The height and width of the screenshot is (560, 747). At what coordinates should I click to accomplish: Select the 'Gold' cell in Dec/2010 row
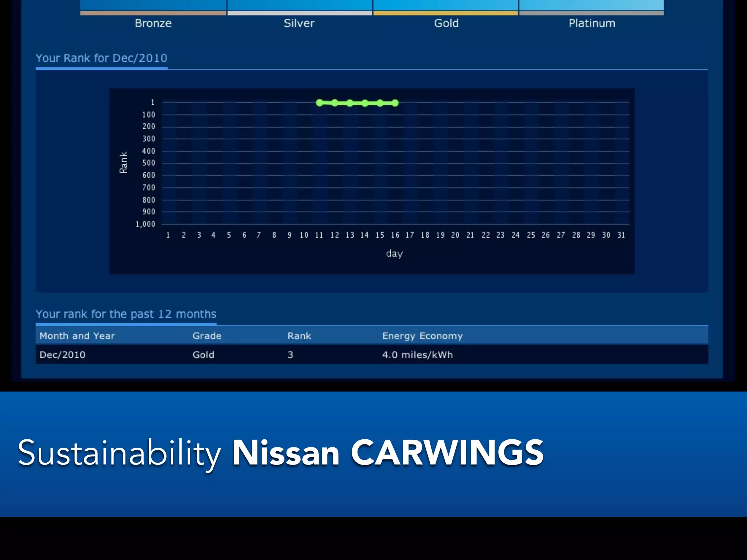(204, 355)
